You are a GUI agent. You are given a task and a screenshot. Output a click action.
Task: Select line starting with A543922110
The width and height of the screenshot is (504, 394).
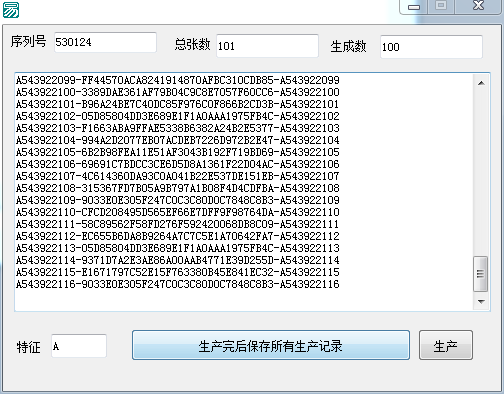click(178, 212)
